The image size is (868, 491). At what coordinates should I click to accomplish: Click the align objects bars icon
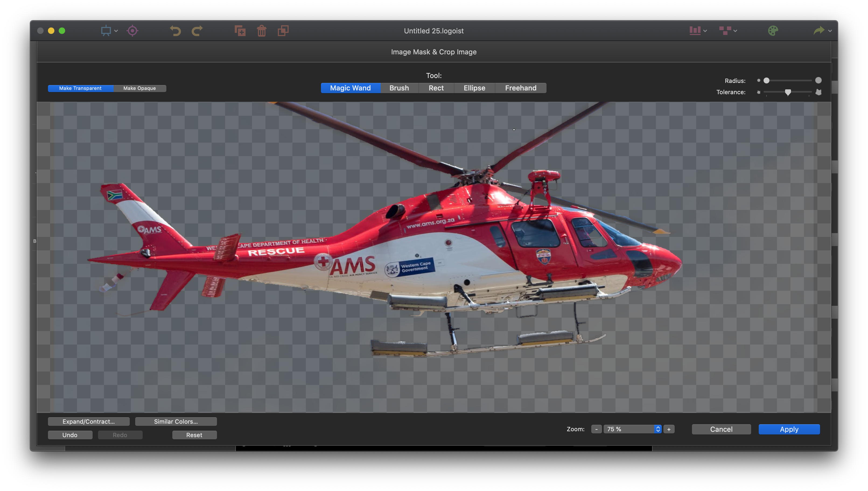point(695,31)
